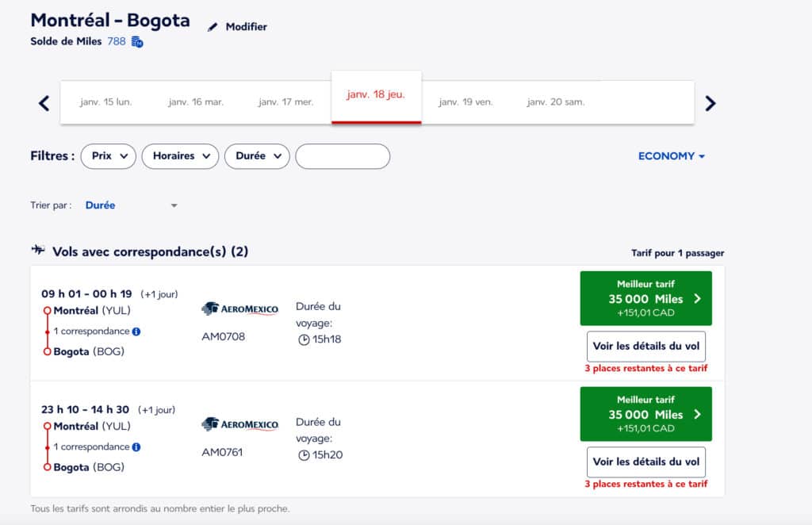812x525 pixels.
Task: Go to previous dates with left arrow
Action: click(44, 103)
